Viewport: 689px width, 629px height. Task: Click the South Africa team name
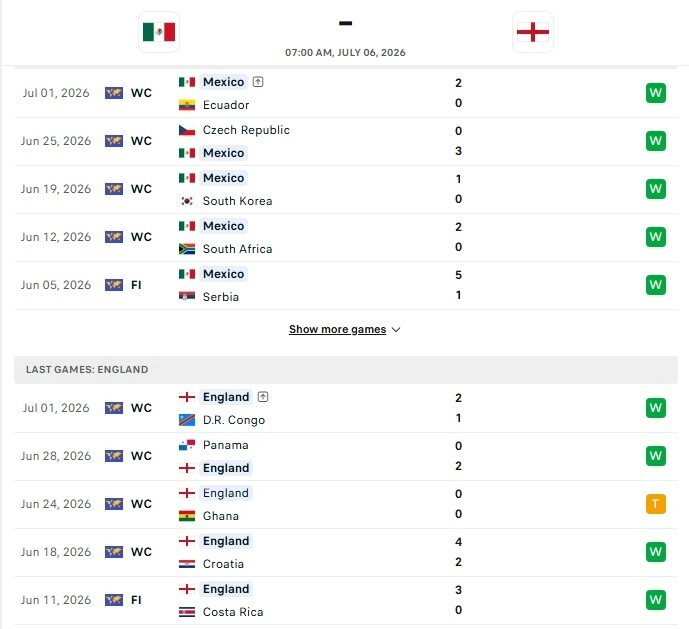click(x=237, y=249)
